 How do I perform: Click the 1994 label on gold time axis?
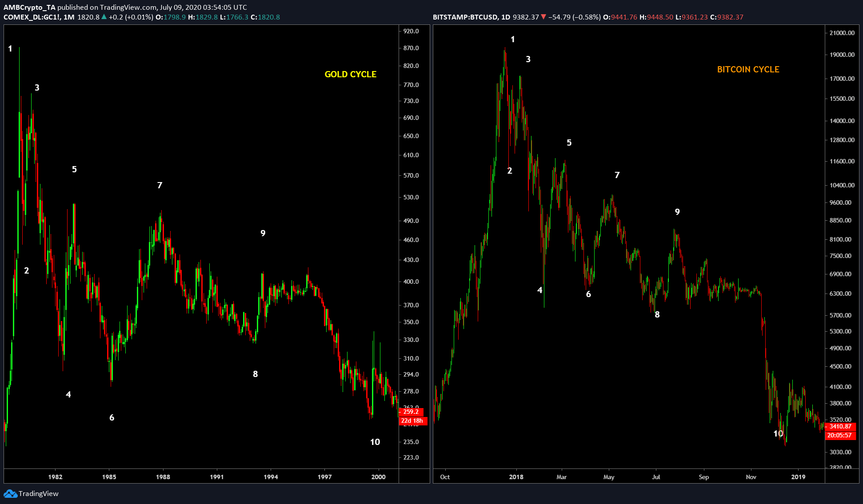(x=271, y=477)
